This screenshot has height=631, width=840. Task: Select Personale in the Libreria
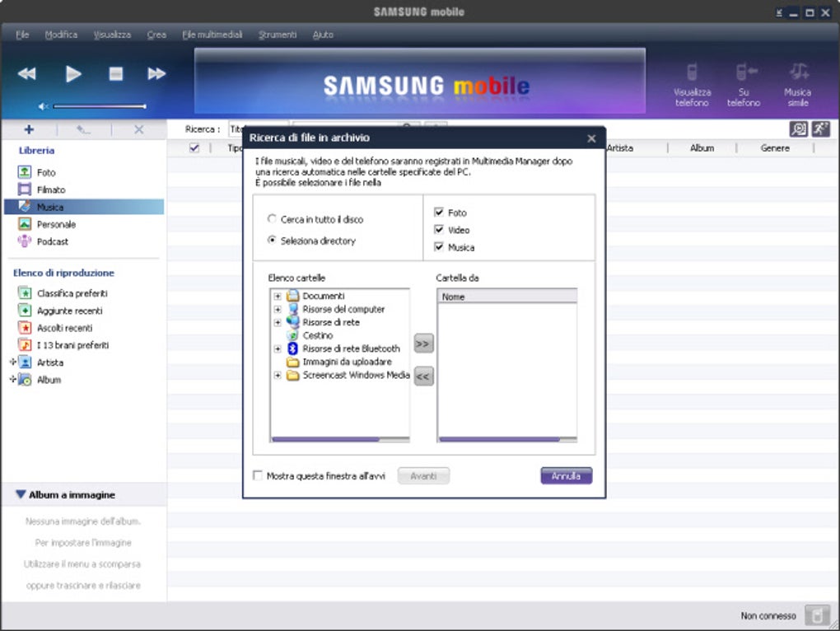click(56, 224)
